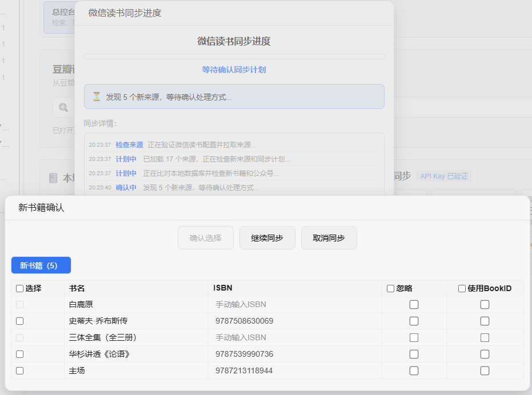The image size is (532, 395).
Task: Tick 忽略 checkbox for 华杉讲透《论语》
Action: (414, 354)
